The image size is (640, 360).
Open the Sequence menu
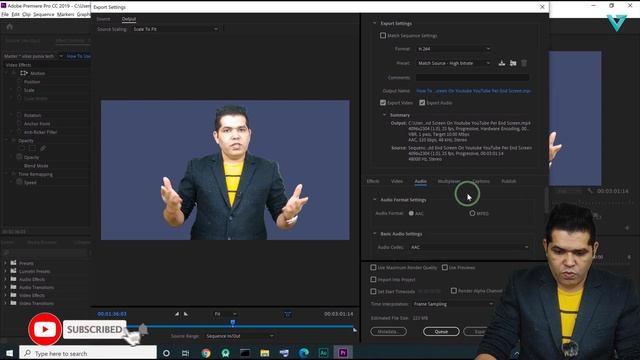coord(44,14)
